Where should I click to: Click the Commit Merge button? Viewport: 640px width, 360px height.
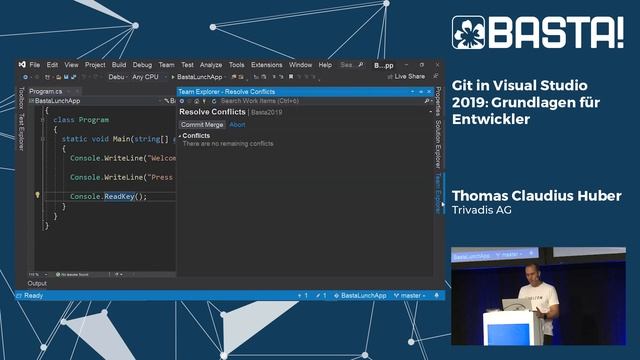point(202,125)
